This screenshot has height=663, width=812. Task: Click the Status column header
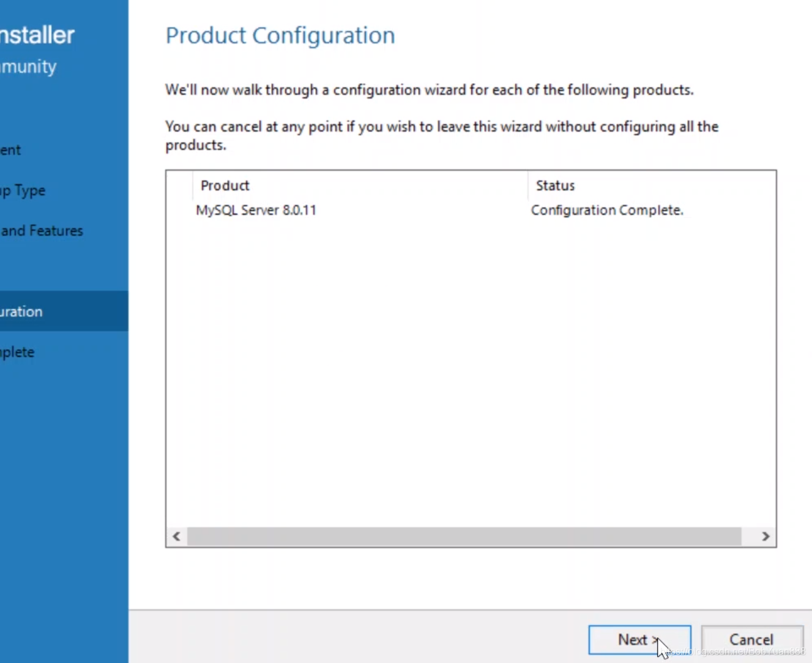tap(652, 185)
